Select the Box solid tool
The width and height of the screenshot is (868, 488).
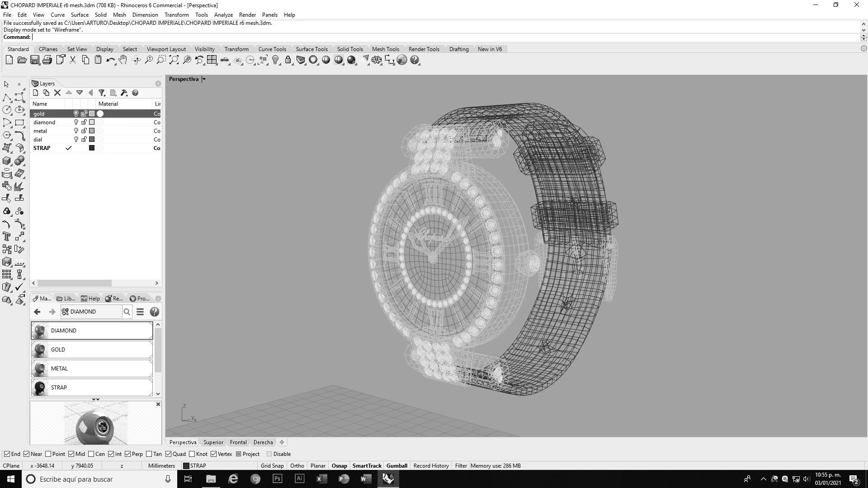[x=7, y=161]
